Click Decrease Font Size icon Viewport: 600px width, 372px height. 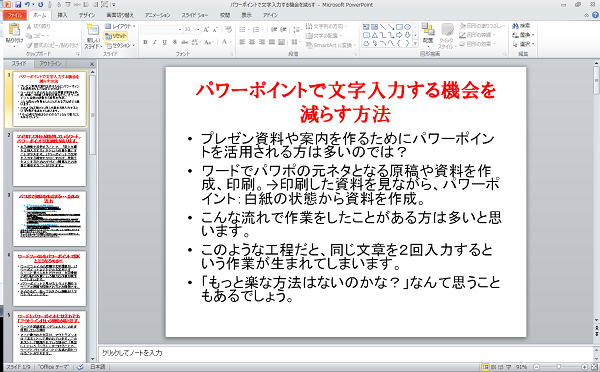[215, 29]
